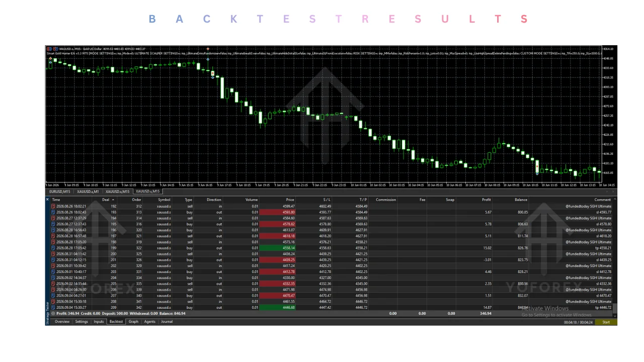Click the deal icon at 2026.08.28 17:05:20
The width and height of the screenshot is (644, 362).
pyautogui.click(x=53, y=242)
